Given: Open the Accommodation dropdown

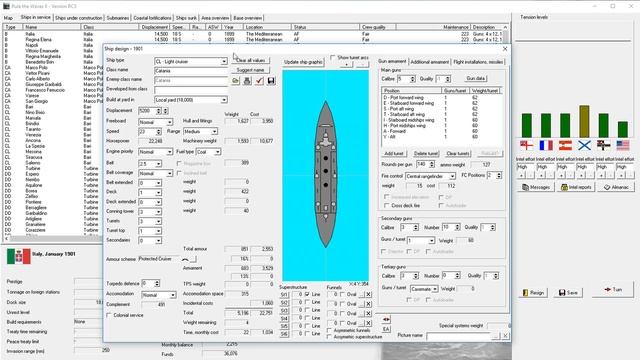Looking at the screenshot, I should click(x=173, y=295).
